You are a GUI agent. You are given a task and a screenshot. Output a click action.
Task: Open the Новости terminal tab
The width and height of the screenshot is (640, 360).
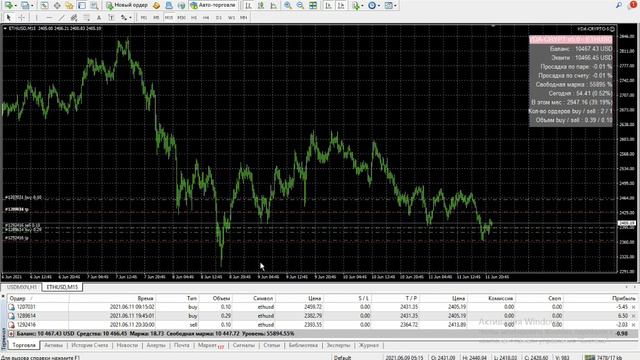click(x=127, y=345)
